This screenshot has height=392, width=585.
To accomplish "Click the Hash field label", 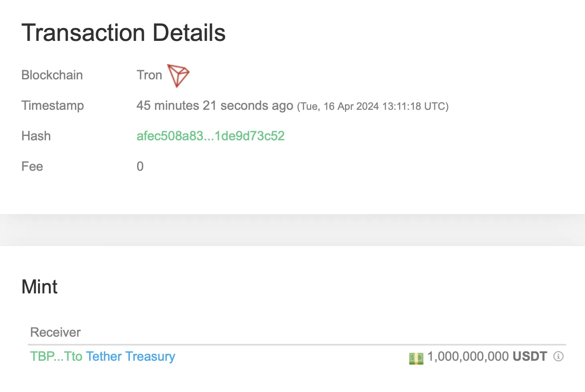I will (36, 136).
